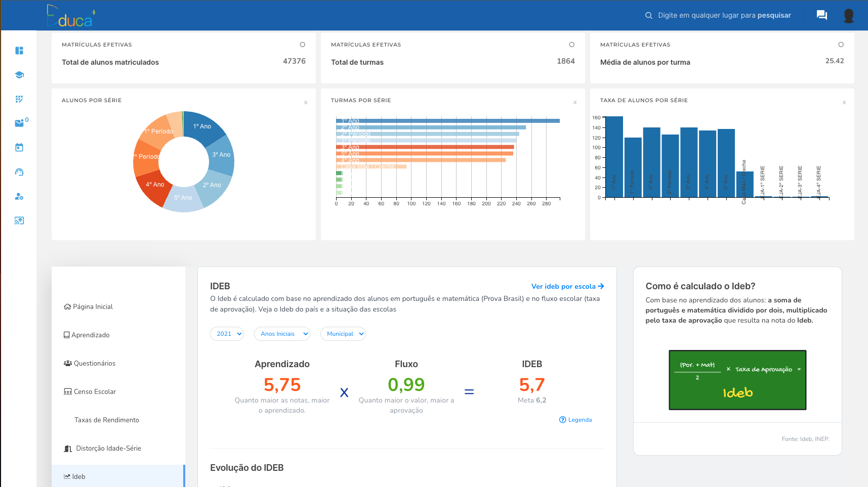Click the 47376 enrolled students value
Screen dimensions: 868x487
tap(294, 61)
